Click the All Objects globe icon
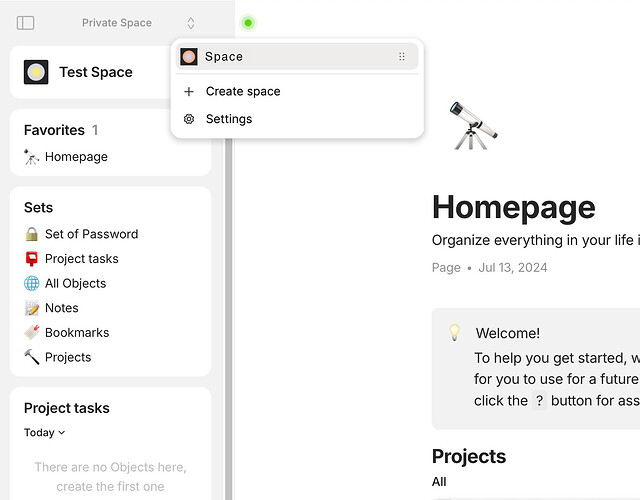 click(x=31, y=283)
